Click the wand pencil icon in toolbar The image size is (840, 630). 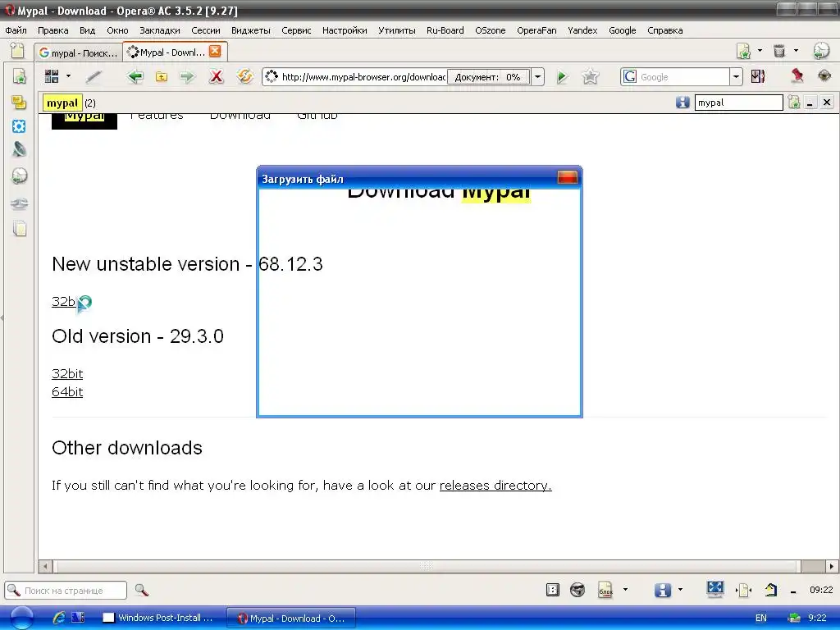[94, 76]
